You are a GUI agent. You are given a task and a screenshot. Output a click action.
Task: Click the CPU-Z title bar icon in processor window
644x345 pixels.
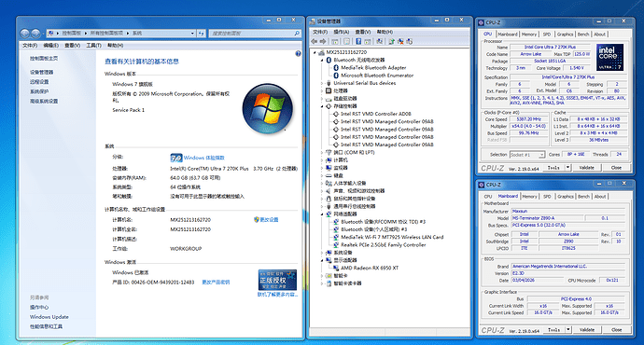tap(481, 22)
